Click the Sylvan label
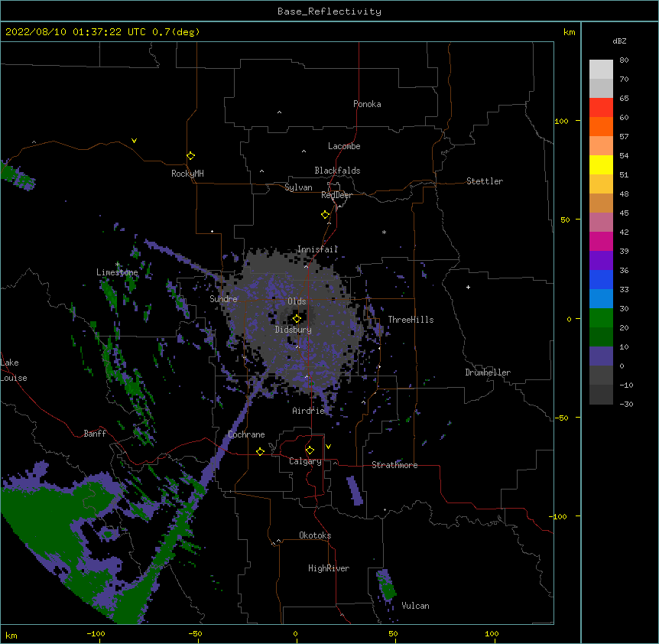 tap(298, 187)
